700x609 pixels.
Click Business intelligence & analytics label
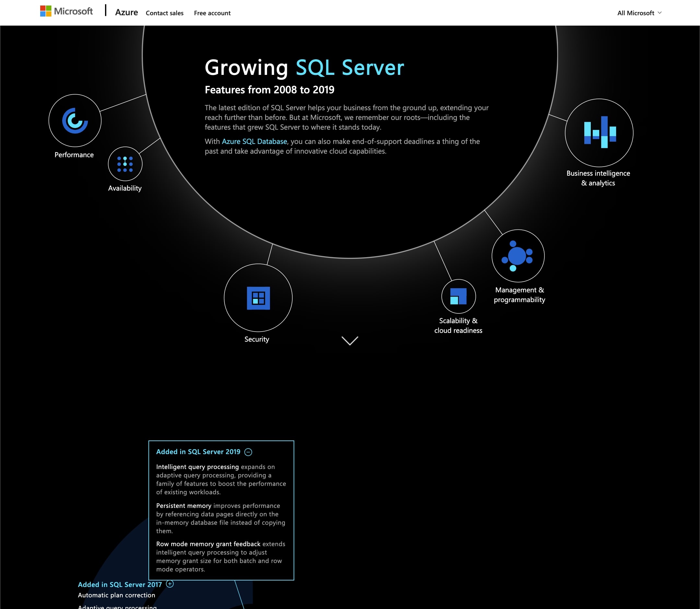[x=598, y=178]
